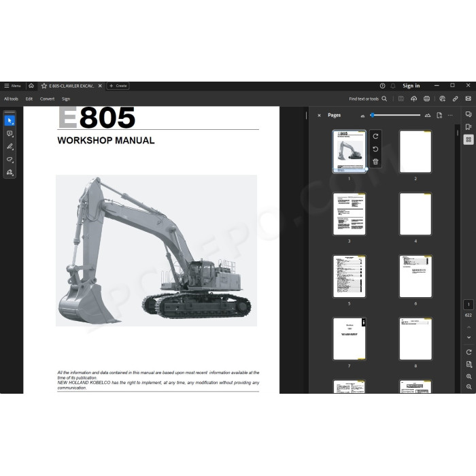Click the Create button
Screen dimensions: 476x476
pyautogui.click(x=118, y=86)
